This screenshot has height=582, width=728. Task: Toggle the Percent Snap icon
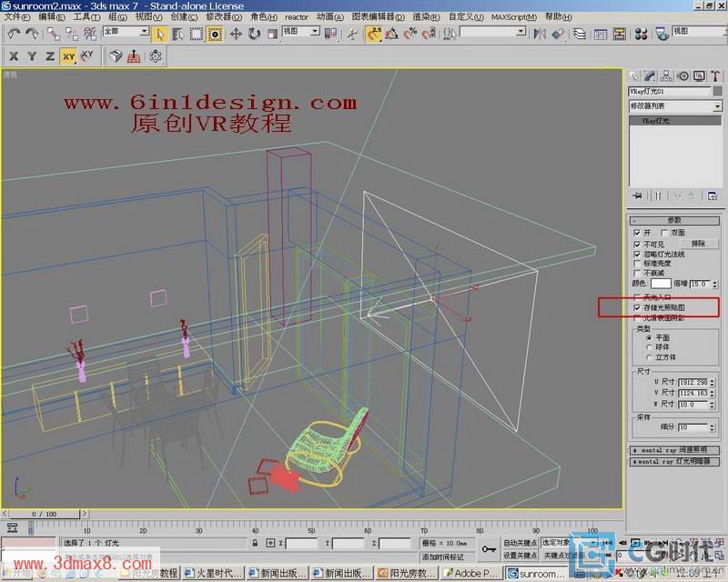click(410, 34)
